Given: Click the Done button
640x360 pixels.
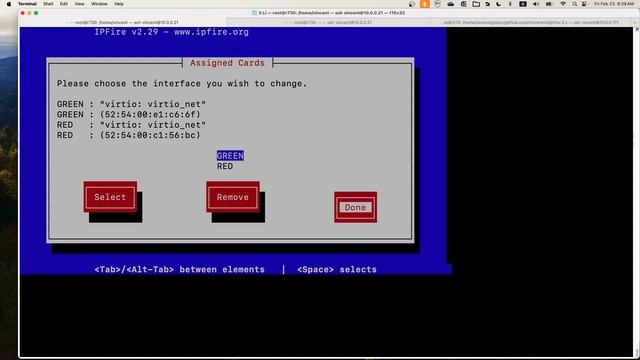Looking at the screenshot, I should click(x=356, y=207).
